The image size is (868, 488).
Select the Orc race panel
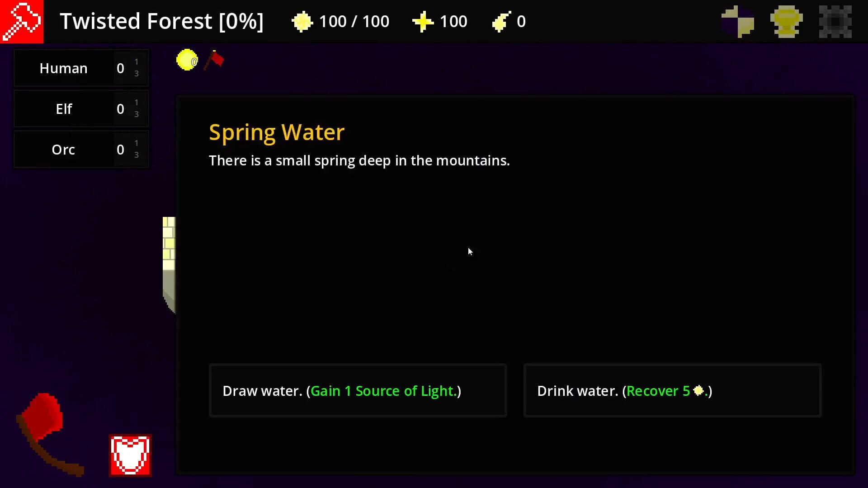pos(63,149)
